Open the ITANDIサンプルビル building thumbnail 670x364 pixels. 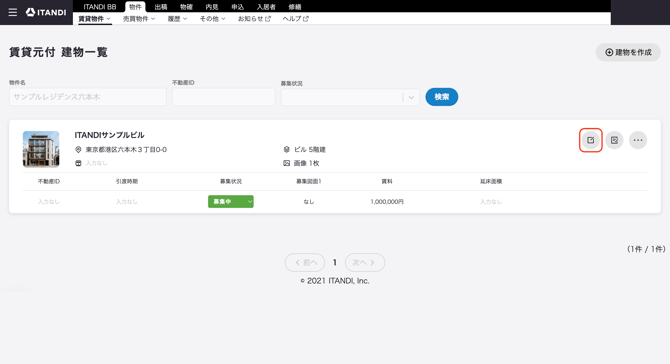[41, 149]
